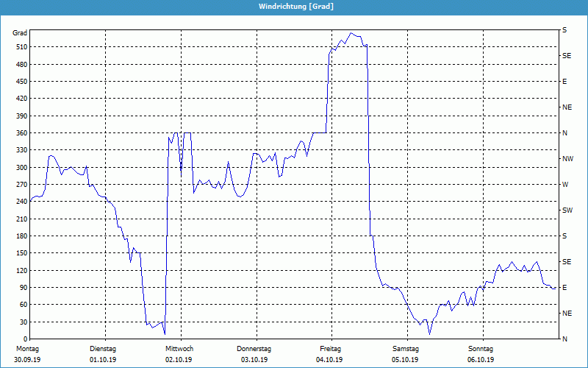This screenshot has width=588, height=368.
Task: Click the 240 degree axis label
Action: pos(22,202)
